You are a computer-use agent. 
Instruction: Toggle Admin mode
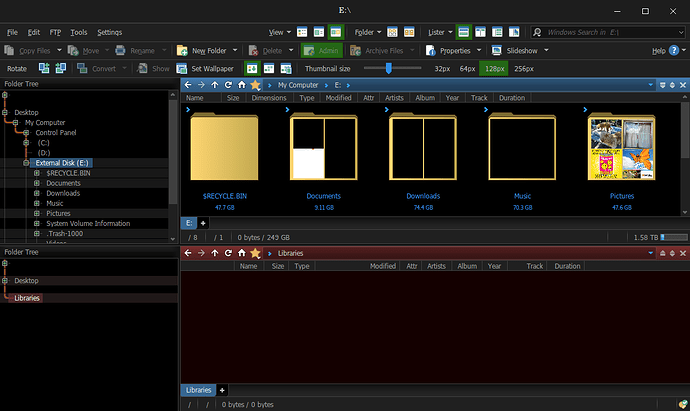click(322, 51)
